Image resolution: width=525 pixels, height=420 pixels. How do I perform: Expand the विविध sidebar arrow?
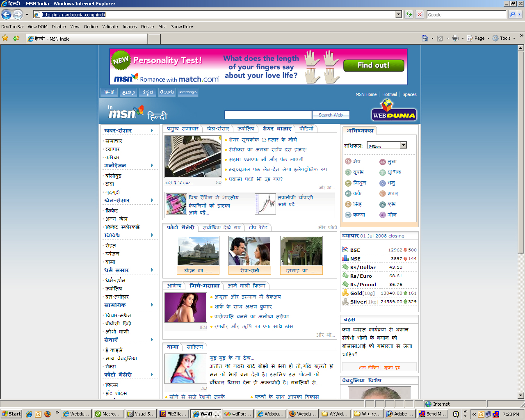(x=152, y=235)
